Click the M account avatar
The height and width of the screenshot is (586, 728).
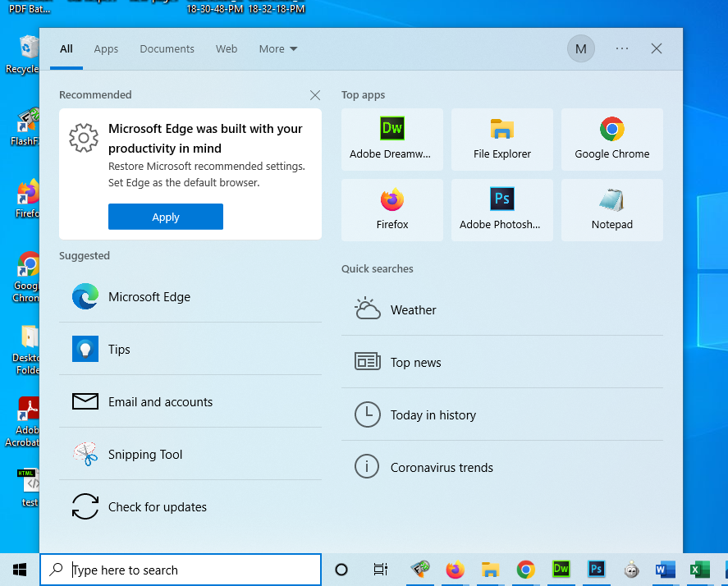tap(581, 48)
